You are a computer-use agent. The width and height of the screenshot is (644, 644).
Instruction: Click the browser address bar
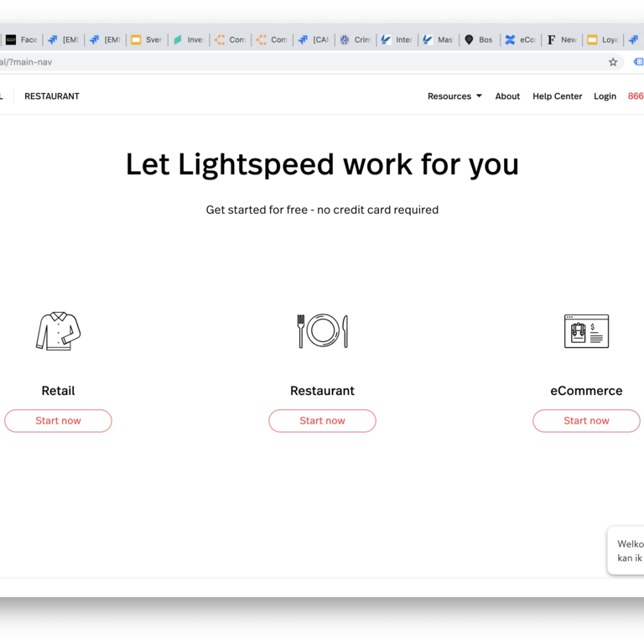tap(293, 62)
